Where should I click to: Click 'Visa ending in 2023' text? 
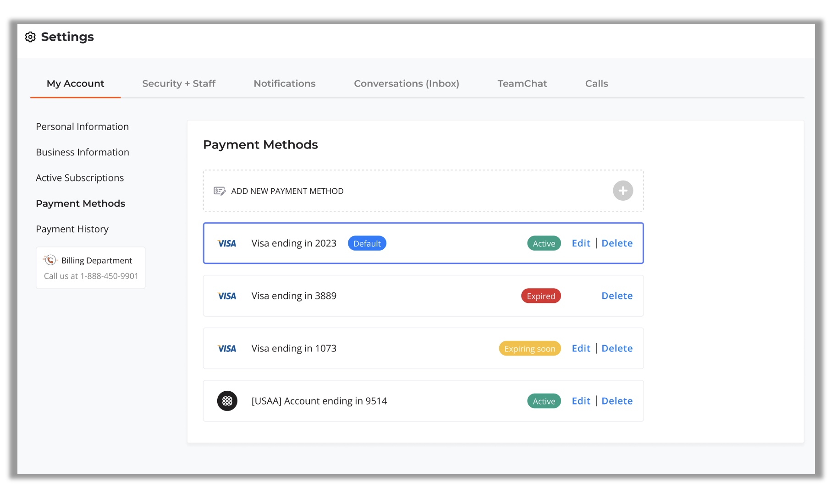coord(294,243)
